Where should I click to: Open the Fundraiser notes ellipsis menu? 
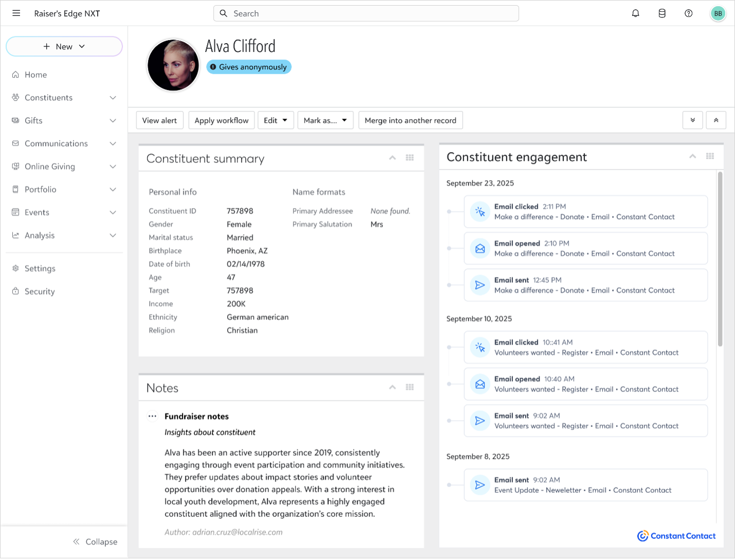point(152,416)
